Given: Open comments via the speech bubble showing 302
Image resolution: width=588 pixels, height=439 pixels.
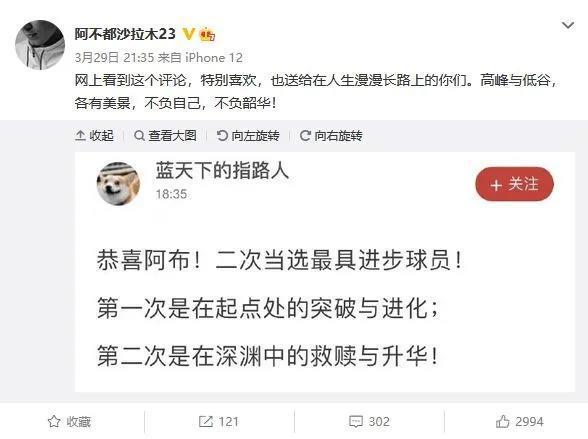Looking at the screenshot, I should (369, 421).
